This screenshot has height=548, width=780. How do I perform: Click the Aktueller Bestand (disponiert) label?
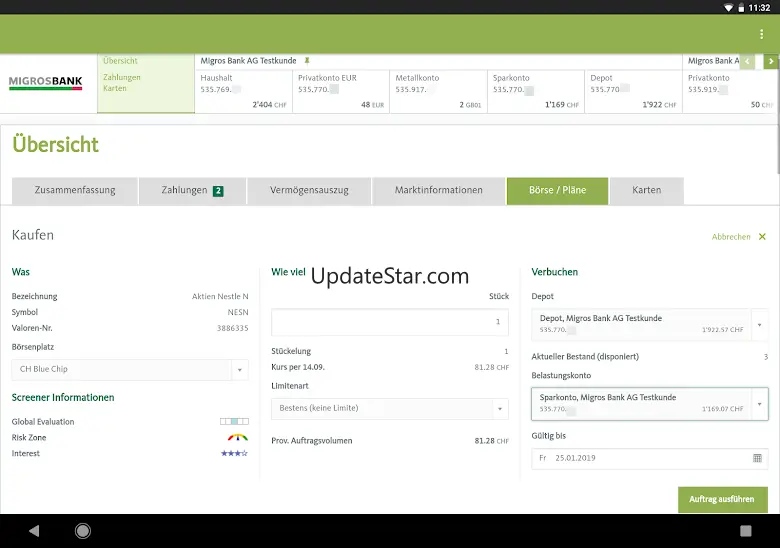[x=585, y=357]
